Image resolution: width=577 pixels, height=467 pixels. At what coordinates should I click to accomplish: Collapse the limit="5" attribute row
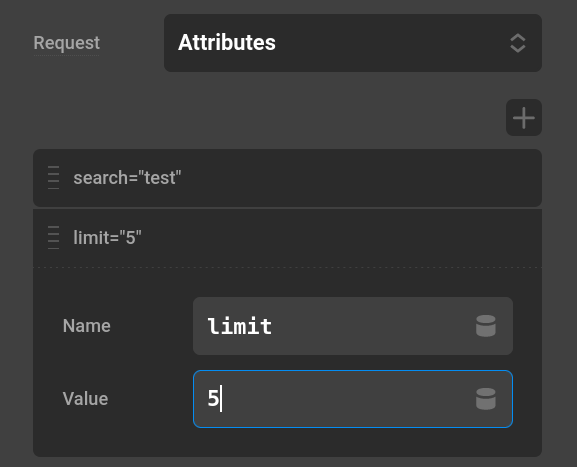point(287,238)
